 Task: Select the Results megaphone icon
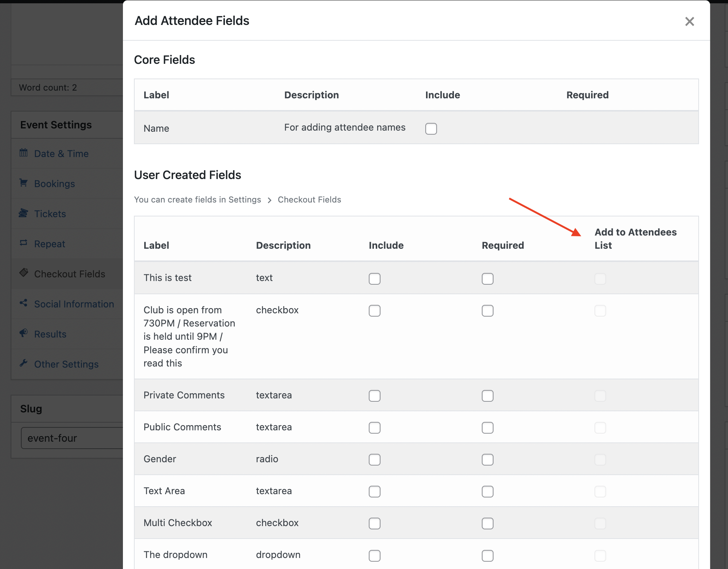tap(23, 333)
